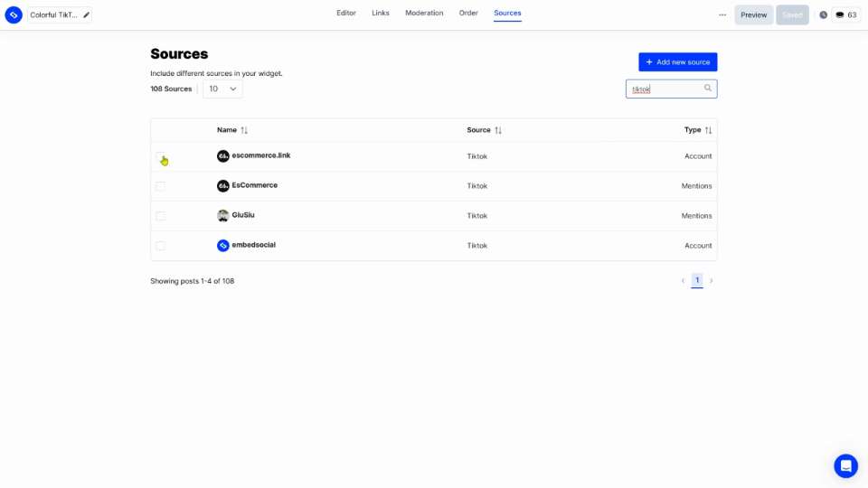Click the 108 Sources count label
The image size is (868, 488).
[x=171, y=89]
